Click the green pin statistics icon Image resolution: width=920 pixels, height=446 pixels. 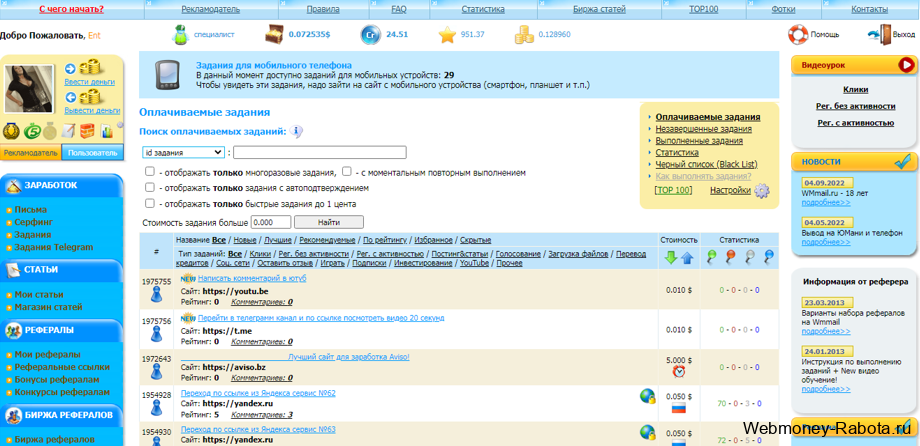pos(712,256)
